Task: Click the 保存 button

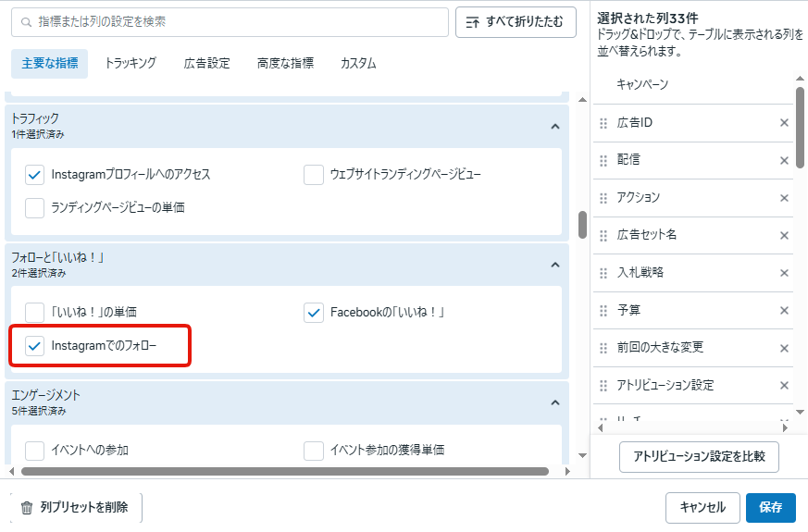Action: (770, 507)
